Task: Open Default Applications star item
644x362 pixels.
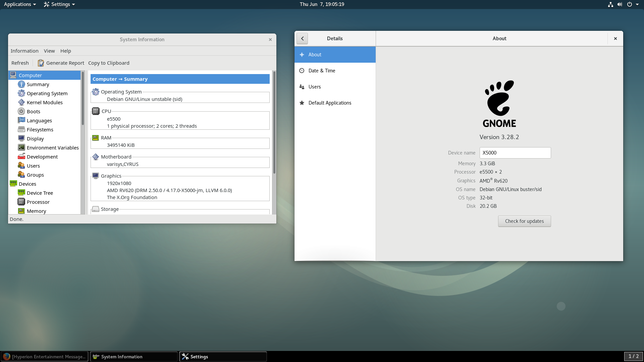Action: tap(330, 103)
